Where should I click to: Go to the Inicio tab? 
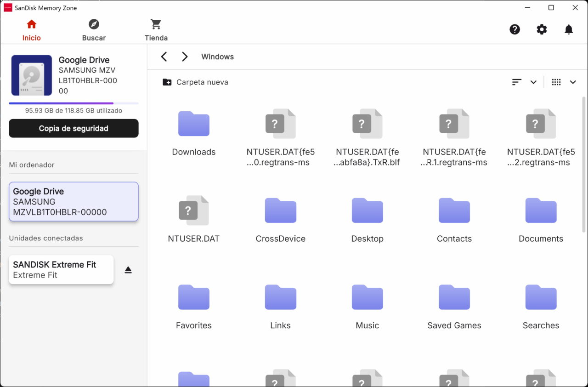click(32, 30)
